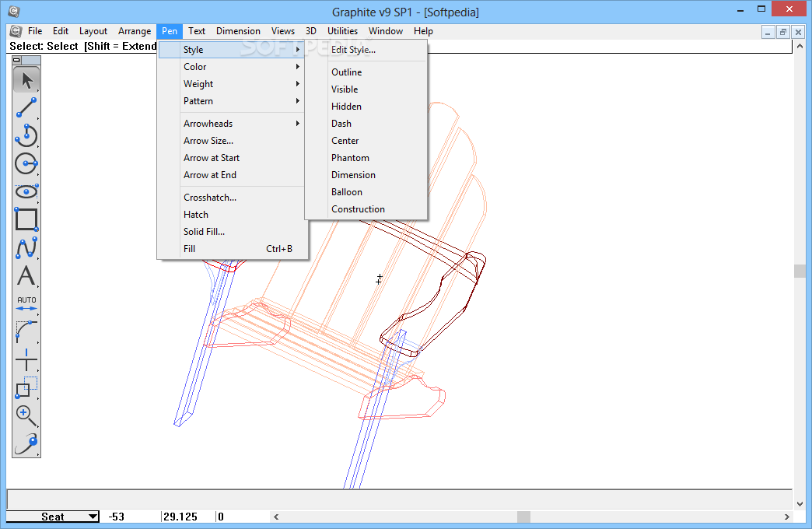The width and height of the screenshot is (812, 529).
Task: Collapse the tool palette with its minus box
Action: point(16,60)
